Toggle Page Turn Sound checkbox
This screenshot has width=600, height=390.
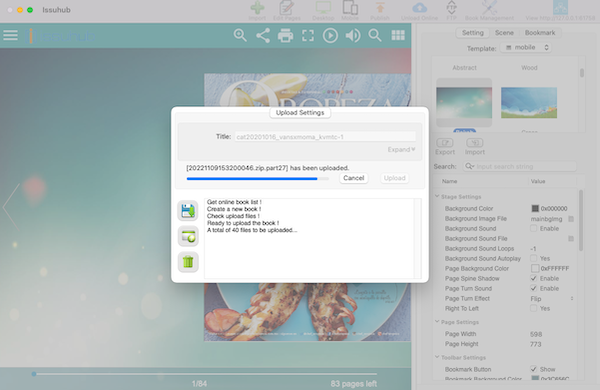click(533, 288)
